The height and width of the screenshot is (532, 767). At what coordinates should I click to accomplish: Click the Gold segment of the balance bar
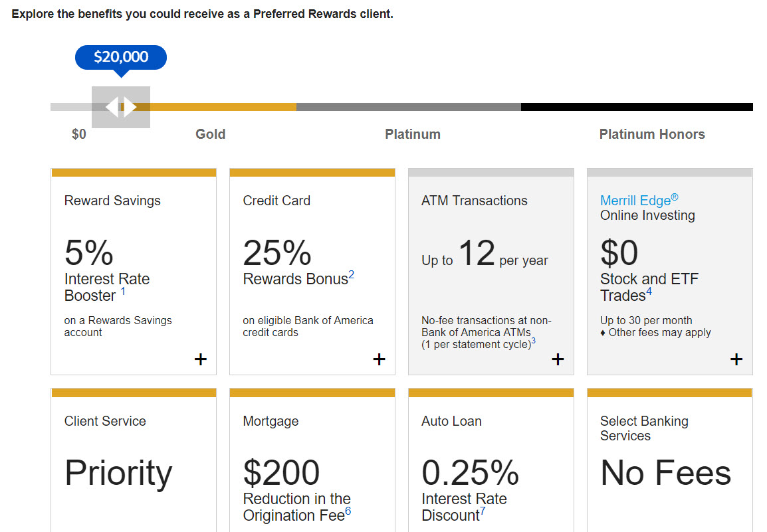[223, 107]
